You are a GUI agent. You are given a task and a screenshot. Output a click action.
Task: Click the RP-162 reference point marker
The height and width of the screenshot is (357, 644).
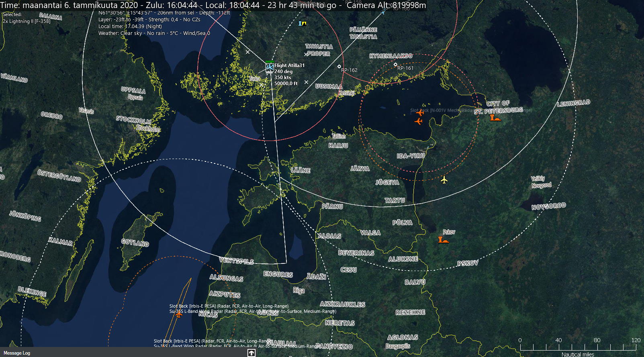point(339,67)
